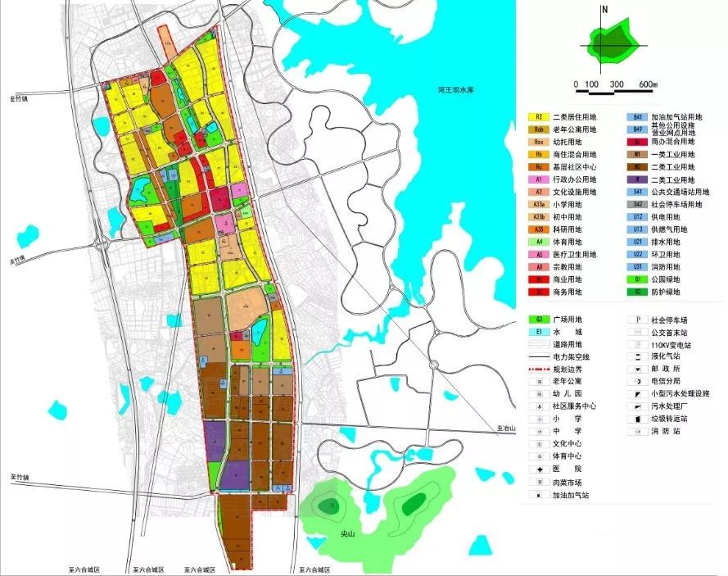
Task: Click the 公交首末站 bus terminal symbol
Action: point(638,333)
